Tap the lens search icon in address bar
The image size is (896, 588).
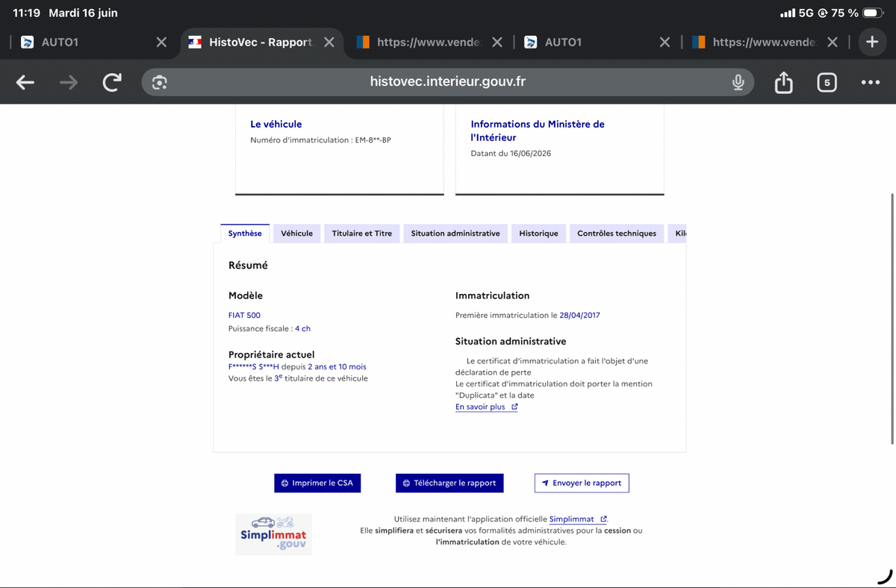(x=159, y=82)
